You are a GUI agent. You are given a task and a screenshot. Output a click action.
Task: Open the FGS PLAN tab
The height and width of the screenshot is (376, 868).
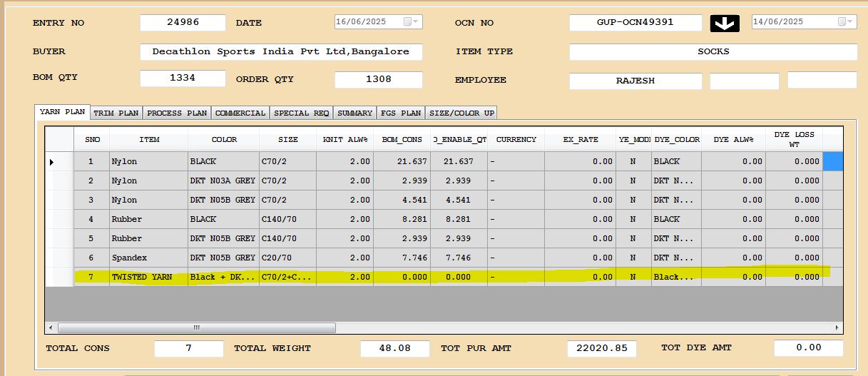(400, 113)
